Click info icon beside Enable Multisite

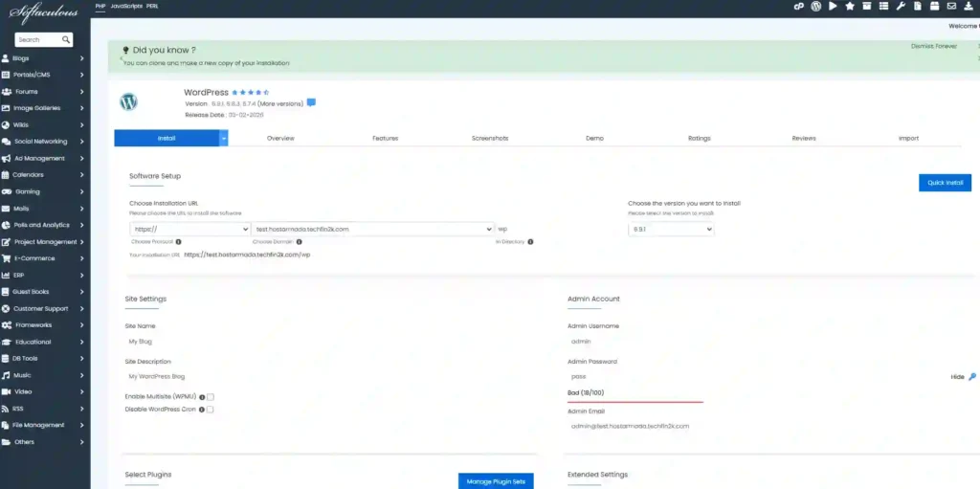click(x=202, y=397)
